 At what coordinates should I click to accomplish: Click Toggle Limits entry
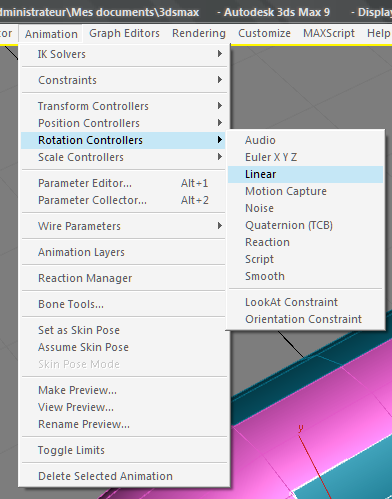coord(124,450)
